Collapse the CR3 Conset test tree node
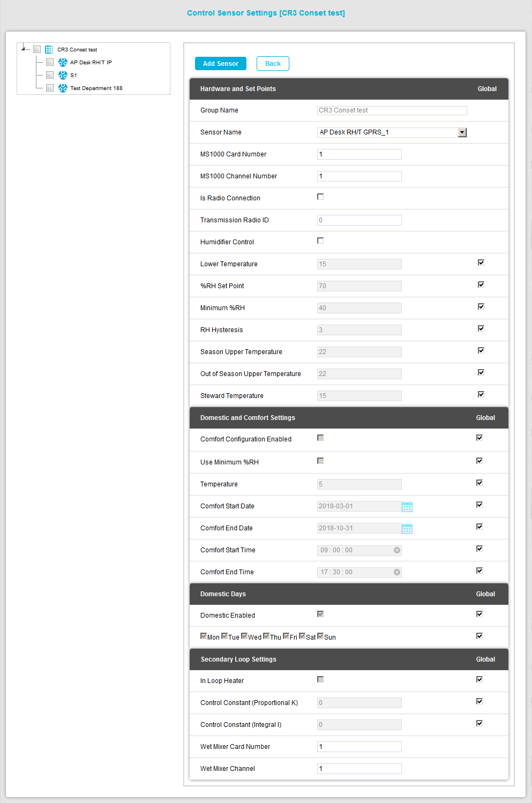 point(24,49)
